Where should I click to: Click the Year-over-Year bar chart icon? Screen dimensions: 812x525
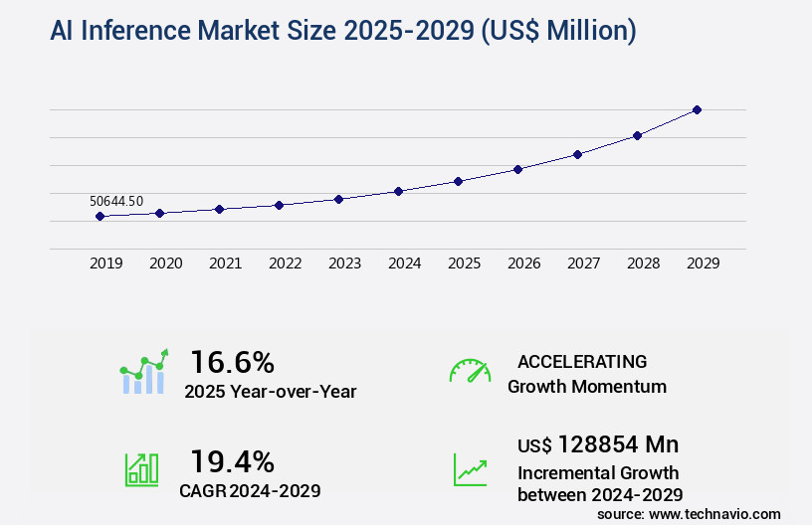[x=144, y=372]
